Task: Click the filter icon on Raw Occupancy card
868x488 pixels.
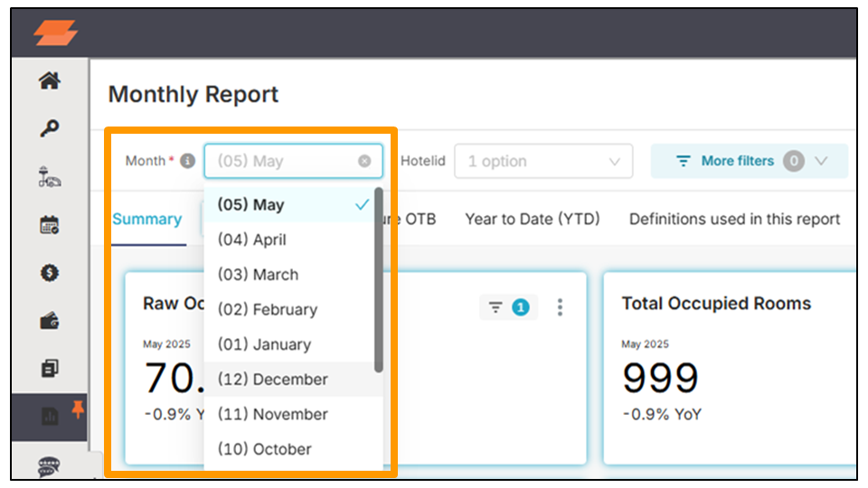Action: click(495, 307)
